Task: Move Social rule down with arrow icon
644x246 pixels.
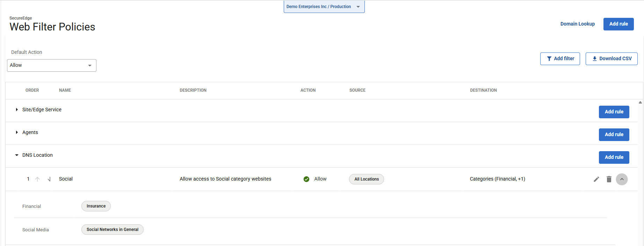Action: pos(49,179)
